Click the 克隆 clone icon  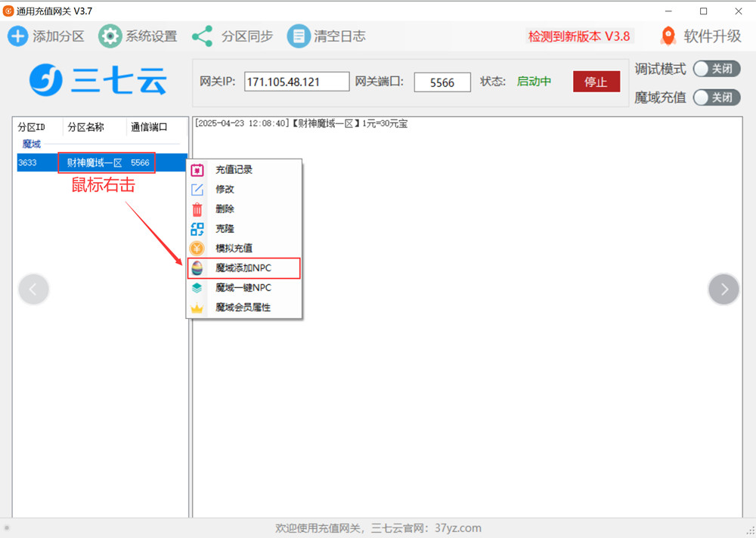[x=197, y=229]
